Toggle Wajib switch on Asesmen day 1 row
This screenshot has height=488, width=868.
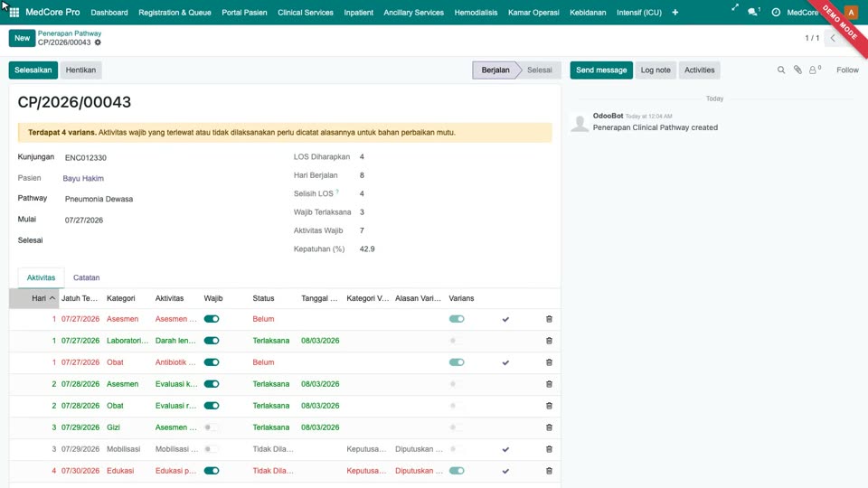212,319
